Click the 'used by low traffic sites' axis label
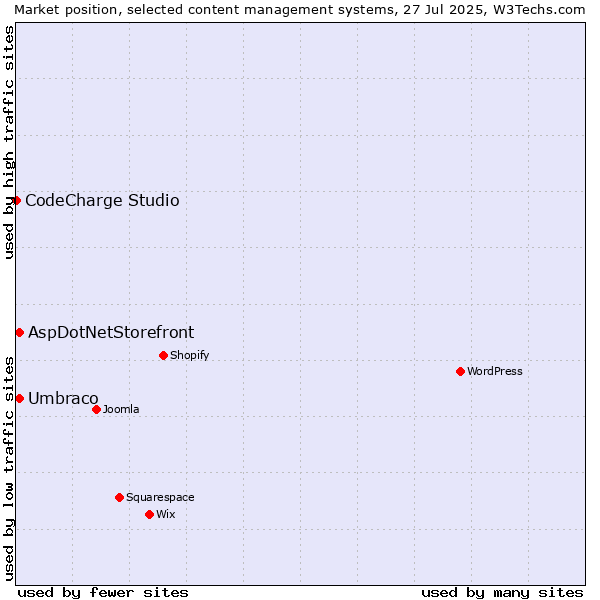Viewport: 600px width, 600px height. [x=9, y=469]
